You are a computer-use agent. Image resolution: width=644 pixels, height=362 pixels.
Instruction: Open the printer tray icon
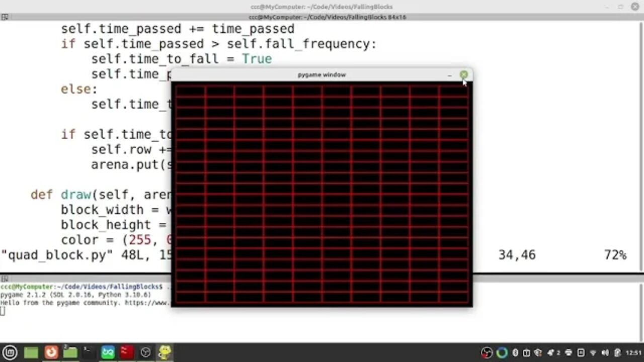tap(569, 353)
